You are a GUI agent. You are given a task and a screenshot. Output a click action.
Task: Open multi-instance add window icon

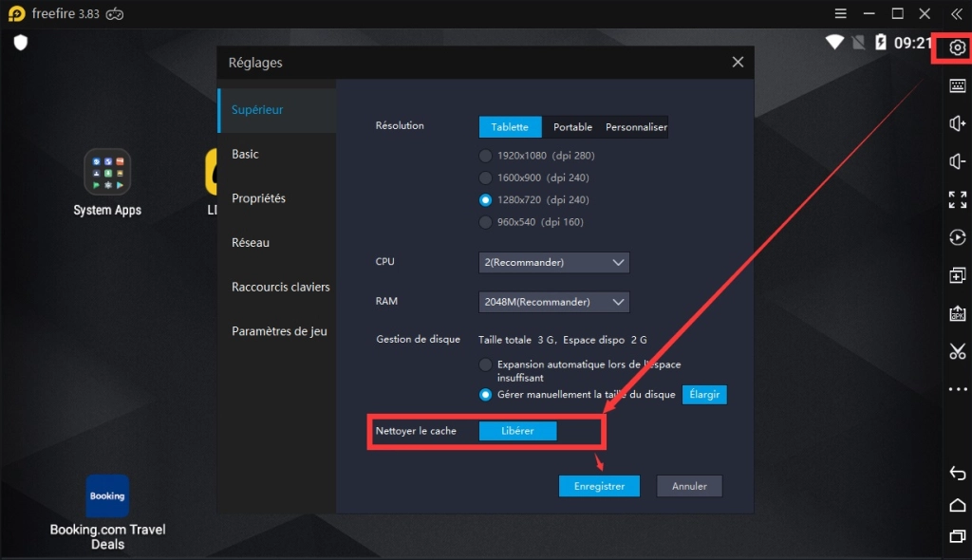(957, 275)
